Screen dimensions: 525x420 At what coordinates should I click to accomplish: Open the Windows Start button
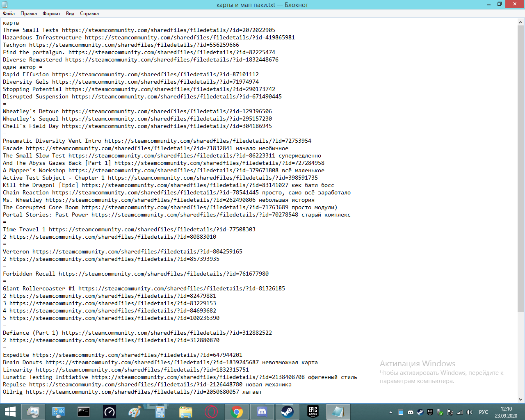(x=10, y=412)
